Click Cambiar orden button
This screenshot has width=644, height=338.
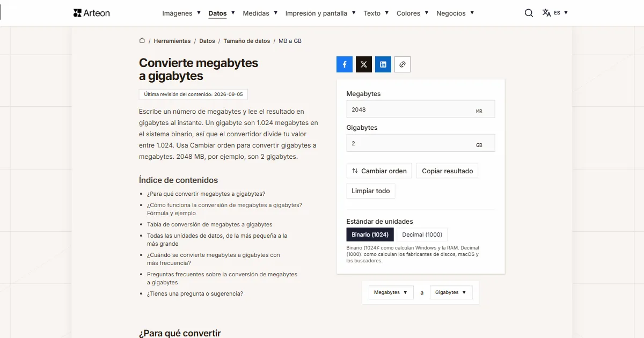tap(379, 171)
